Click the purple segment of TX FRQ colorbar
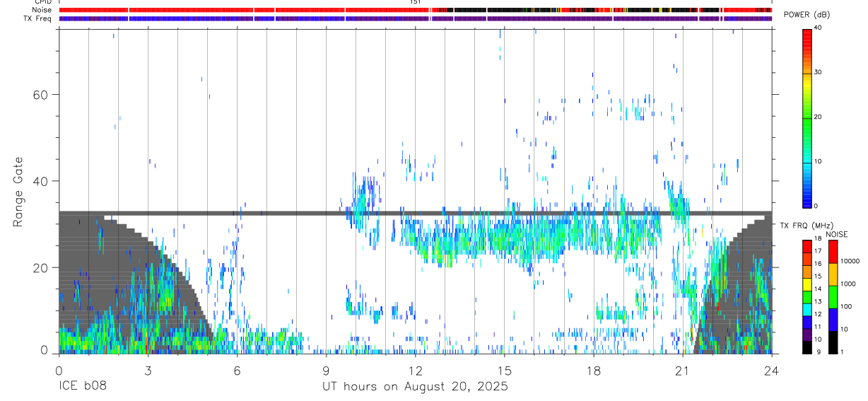The image size is (868, 401). 807,335
